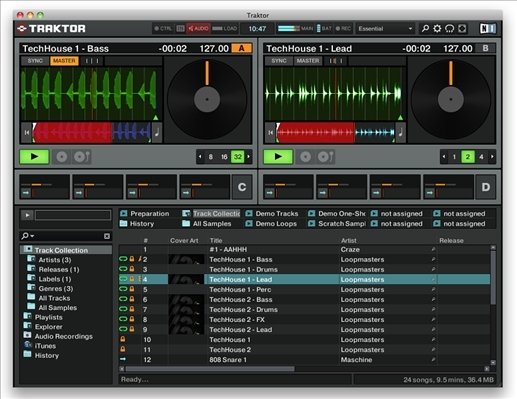Viewport: 517px width, 399px height.
Task: Open the search options magnifier dropdown
Action: coord(27,236)
